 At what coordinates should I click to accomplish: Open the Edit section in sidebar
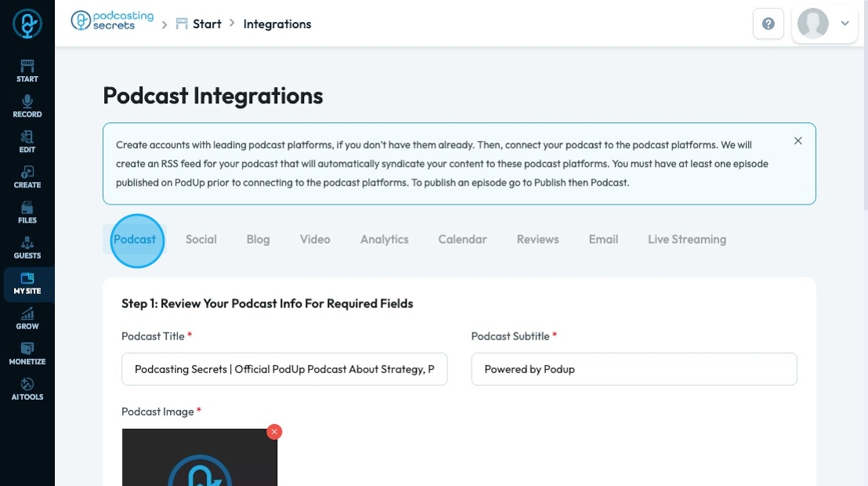(x=27, y=141)
